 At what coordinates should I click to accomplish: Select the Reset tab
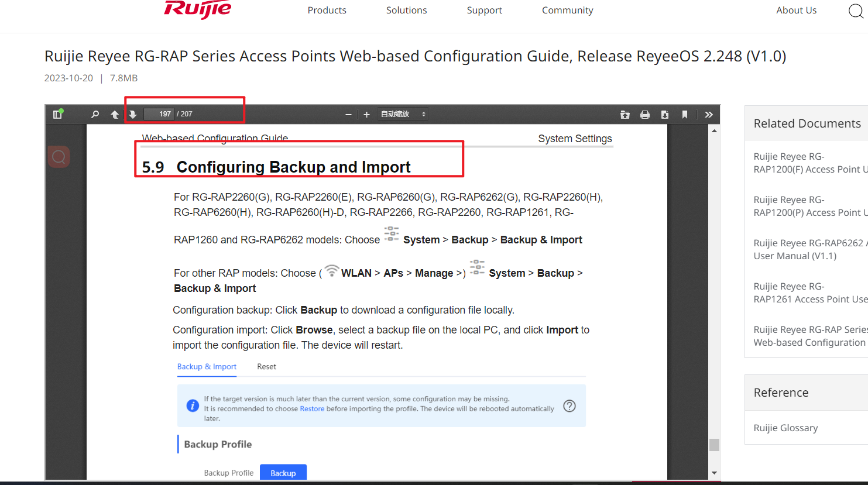[x=266, y=367]
